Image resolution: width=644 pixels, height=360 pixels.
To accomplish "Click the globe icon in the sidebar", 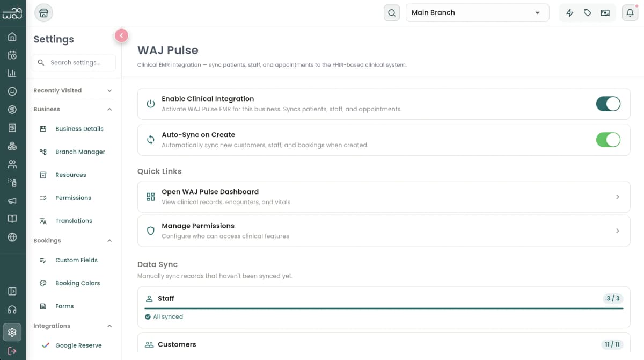I will 12,236.
